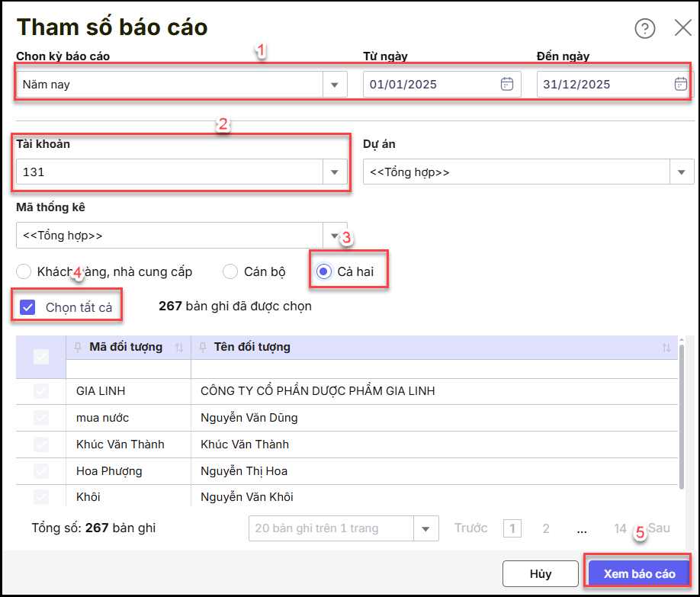Select the Cả hai radio button
This screenshot has height=597, width=700.
point(324,271)
